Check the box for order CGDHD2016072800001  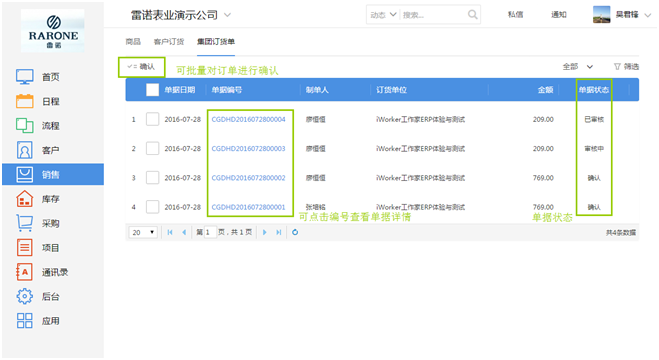153,207
